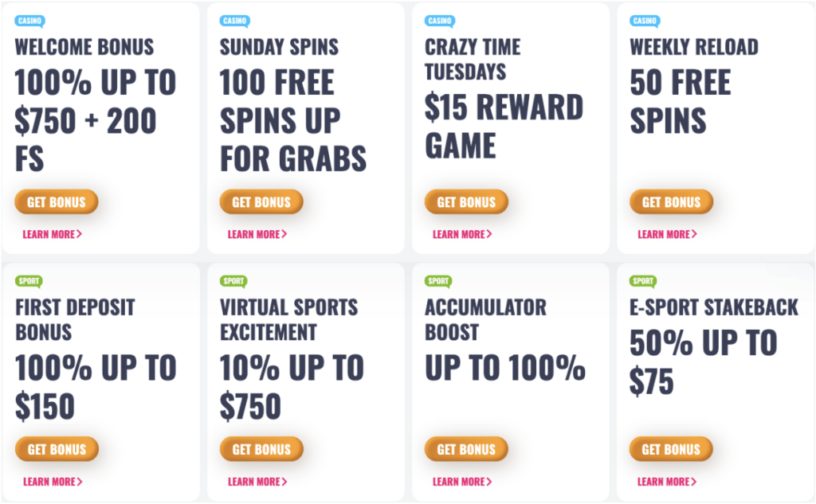Claim the Weekly Reload free spins bonus

click(x=671, y=201)
